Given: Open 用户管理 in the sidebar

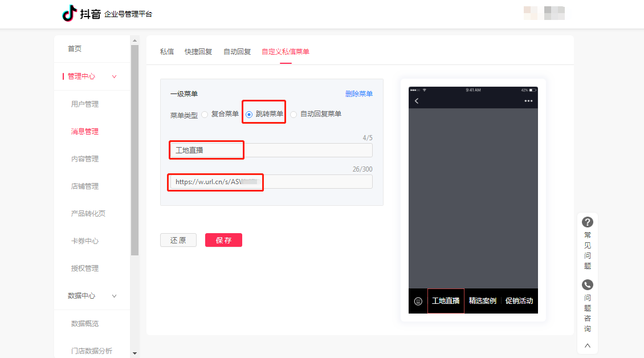Looking at the screenshot, I should coord(84,104).
